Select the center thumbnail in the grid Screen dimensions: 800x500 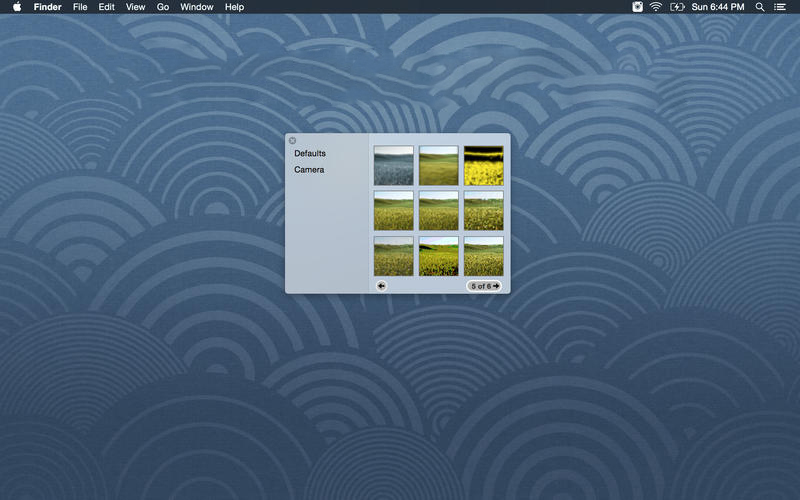click(x=438, y=210)
